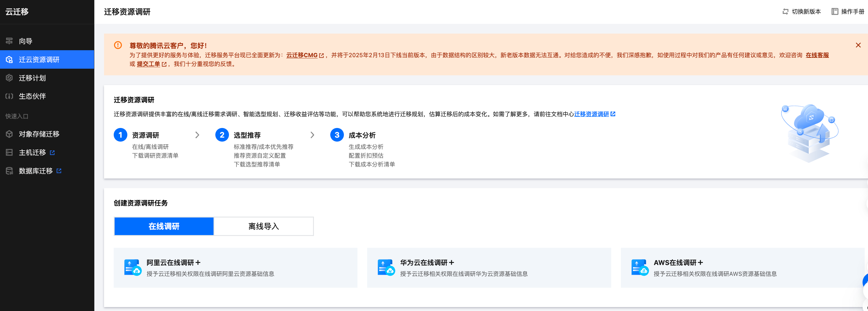
Task: Click 尊敬的腾讯云客户，您好! banner title
Action: point(168,45)
